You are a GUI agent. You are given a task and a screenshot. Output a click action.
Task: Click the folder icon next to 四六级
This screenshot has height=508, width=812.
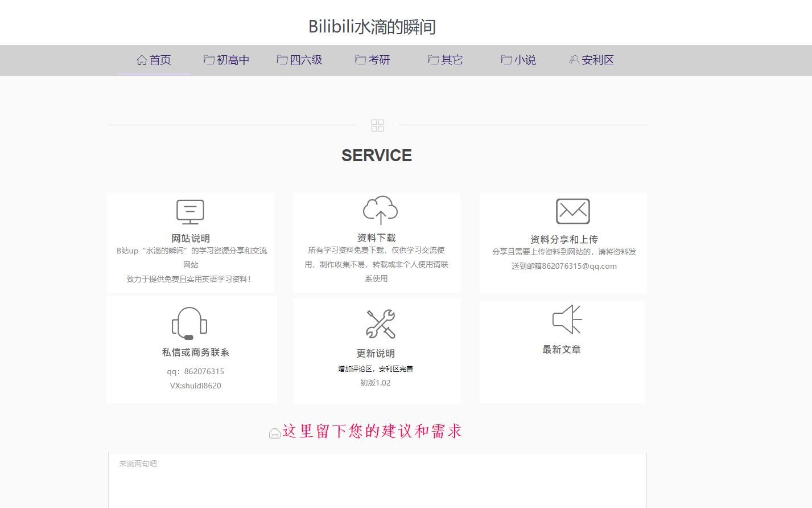282,60
